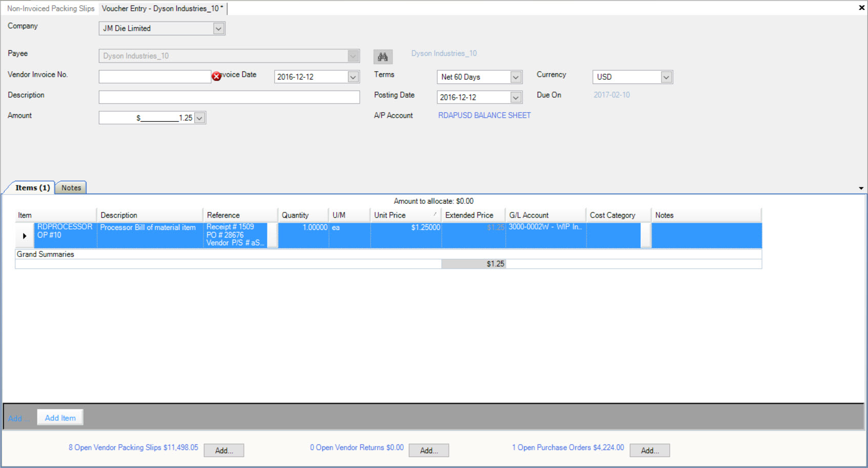Sort by Quantity column header
This screenshot has height=468, width=868.
tap(303, 216)
